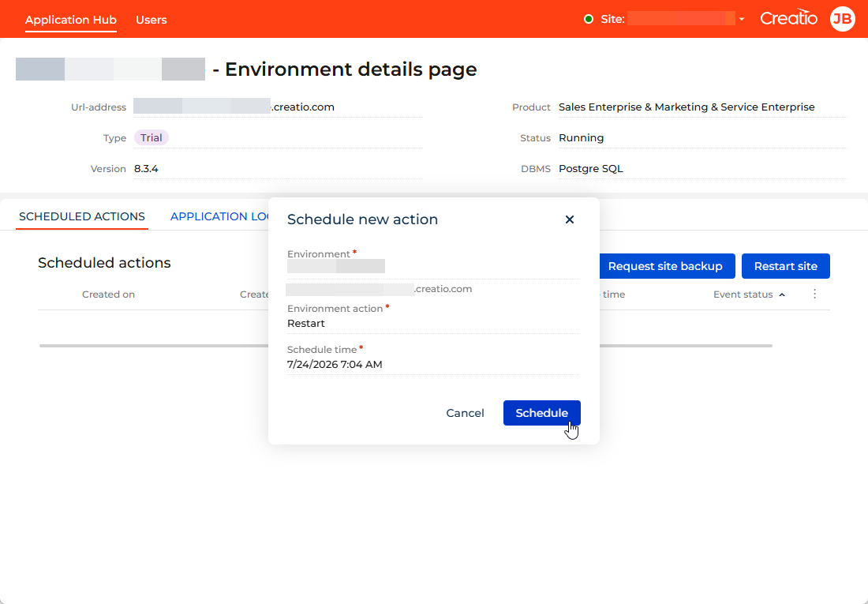Click the Trial type badge
Screen dimensions: 868x604
tap(152, 138)
